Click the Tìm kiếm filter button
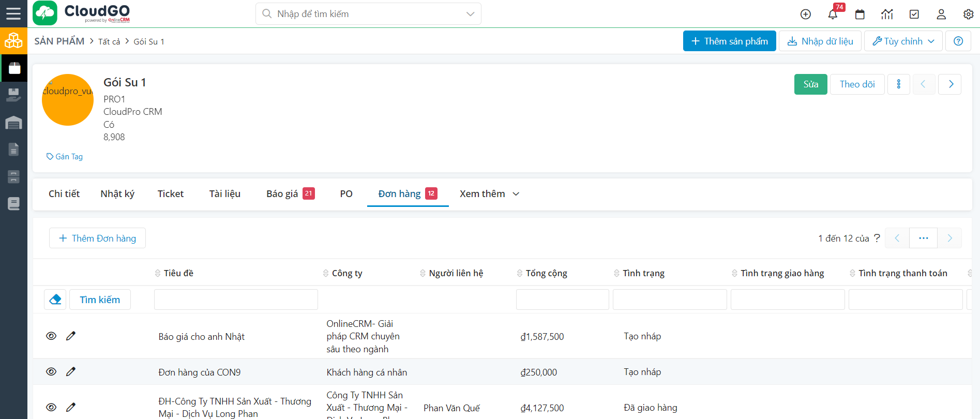The image size is (980, 419). click(100, 300)
